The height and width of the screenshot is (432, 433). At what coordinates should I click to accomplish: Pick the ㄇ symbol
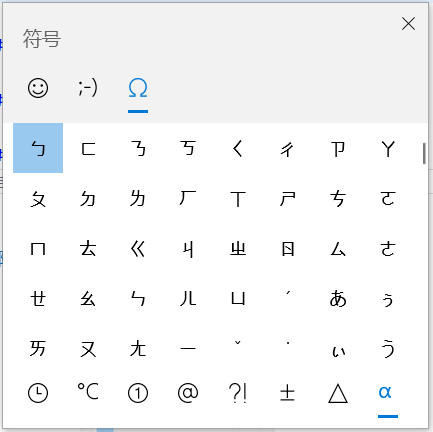pos(38,248)
